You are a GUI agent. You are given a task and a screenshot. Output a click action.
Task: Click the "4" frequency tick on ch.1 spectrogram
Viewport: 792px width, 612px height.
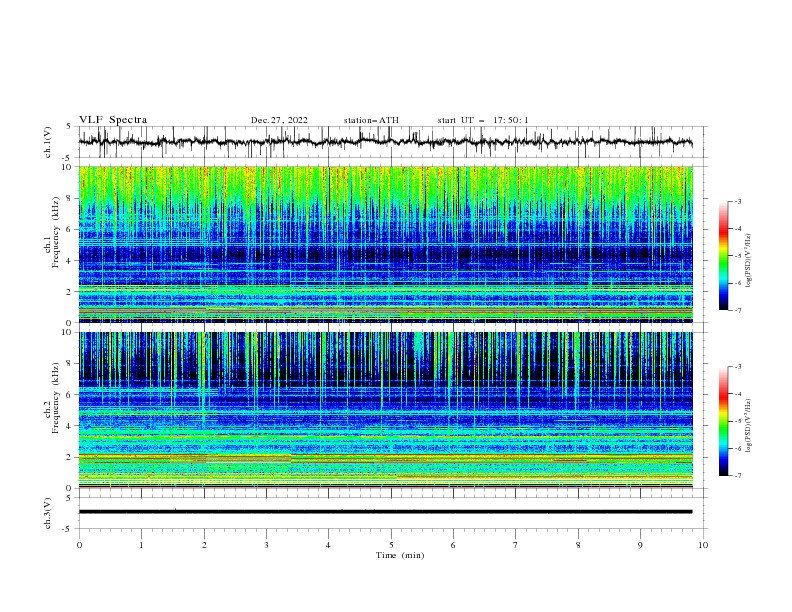point(70,261)
